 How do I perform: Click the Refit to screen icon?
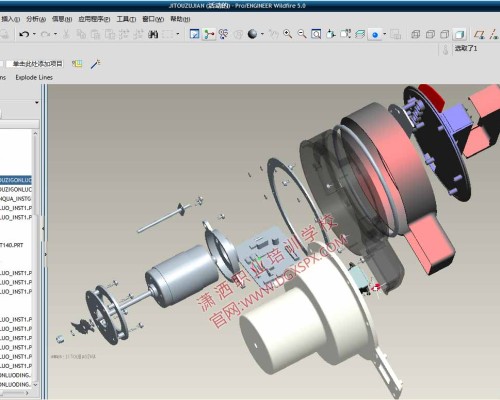(316, 34)
